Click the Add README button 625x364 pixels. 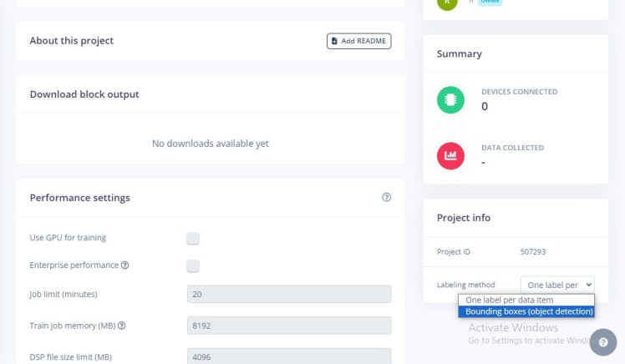click(x=358, y=41)
